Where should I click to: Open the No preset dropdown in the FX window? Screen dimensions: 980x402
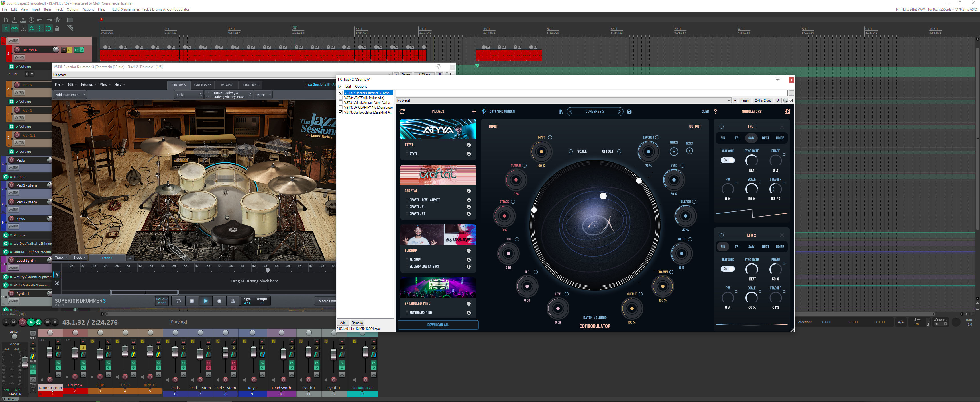coord(729,100)
